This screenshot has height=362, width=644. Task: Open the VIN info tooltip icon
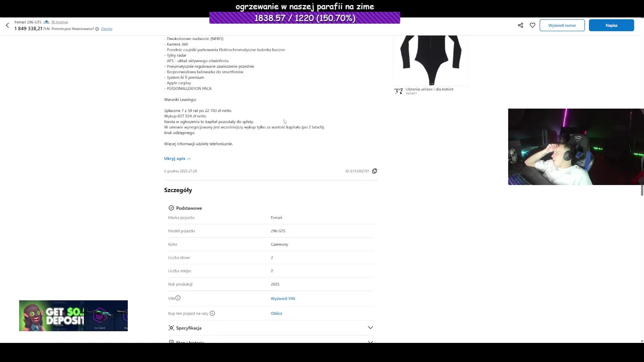pos(178,298)
